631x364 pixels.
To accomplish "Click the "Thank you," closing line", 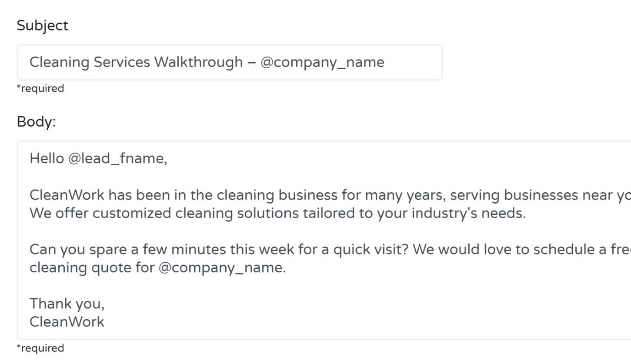I will pyautogui.click(x=67, y=304).
